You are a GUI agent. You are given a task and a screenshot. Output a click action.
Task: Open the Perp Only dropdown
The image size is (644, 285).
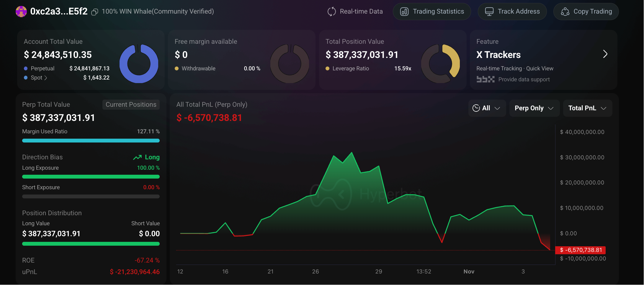coord(534,108)
